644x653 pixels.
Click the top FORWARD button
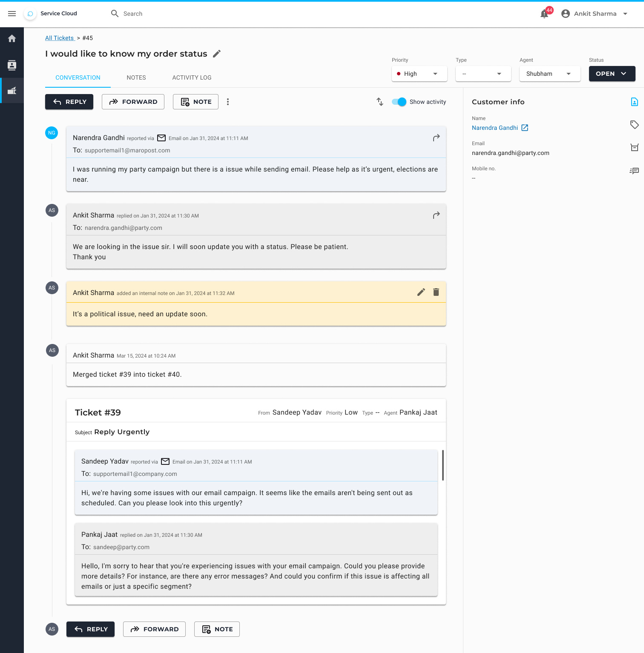[x=133, y=102]
